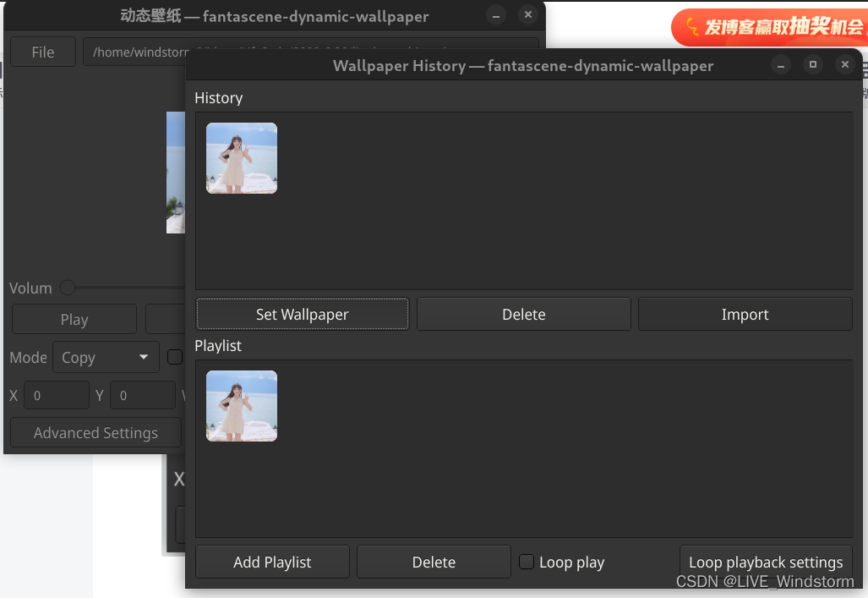Open Loop playback settings
868x598 pixels.
click(765, 561)
